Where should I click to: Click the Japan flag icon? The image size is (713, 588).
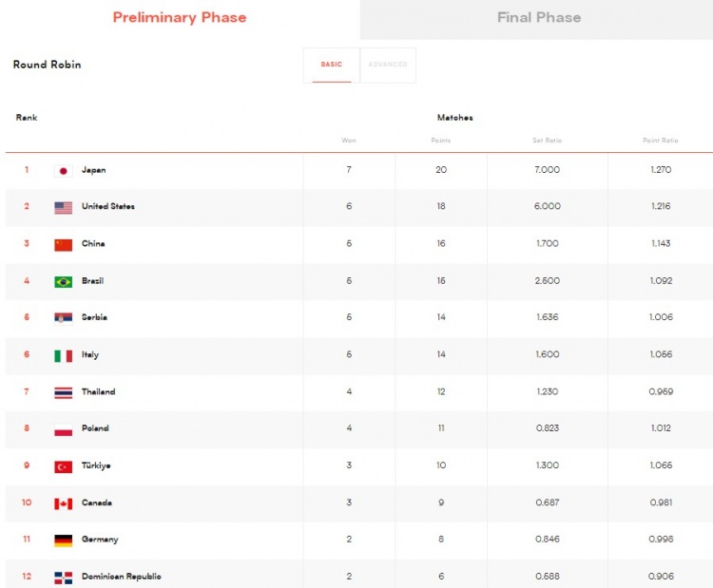point(63,171)
